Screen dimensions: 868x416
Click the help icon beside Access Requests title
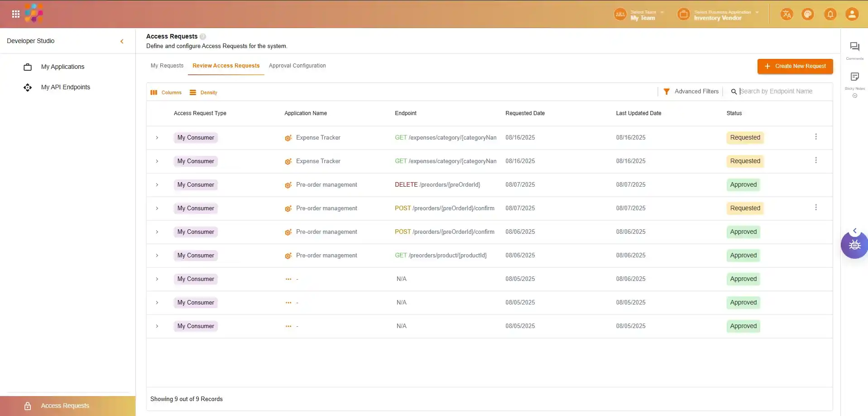pyautogui.click(x=203, y=37)
